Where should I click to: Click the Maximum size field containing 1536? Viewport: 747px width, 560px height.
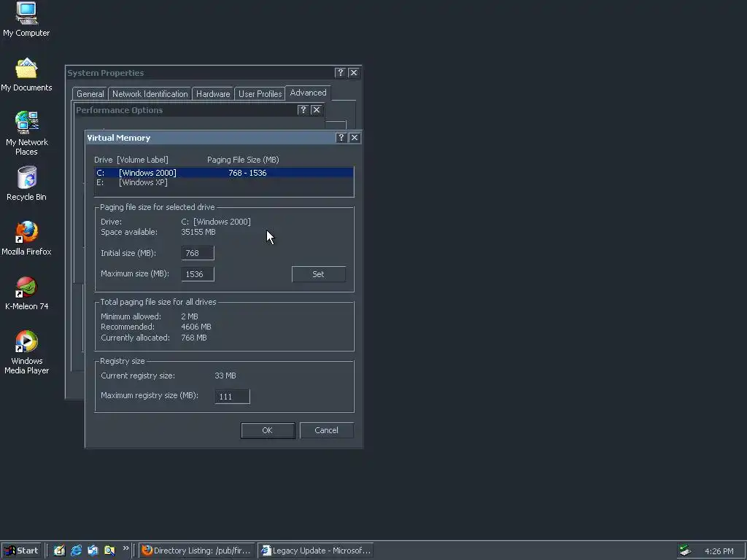click(198, 274)
